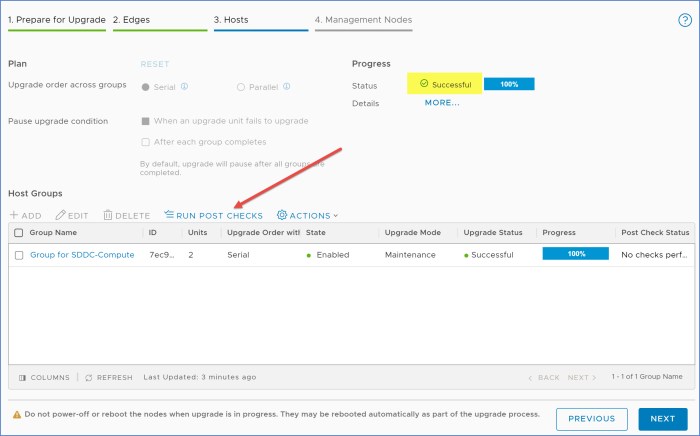Switch to Management Nodes step tab
This screenshot has width=700, height=436.
(x=363, y=20)
